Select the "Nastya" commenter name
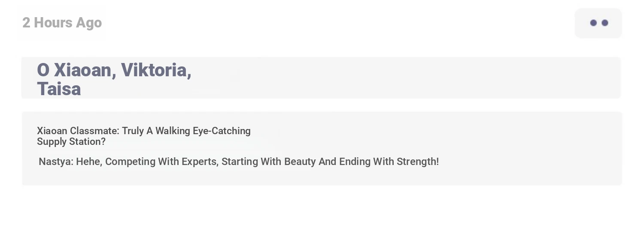 coord(56,162)
